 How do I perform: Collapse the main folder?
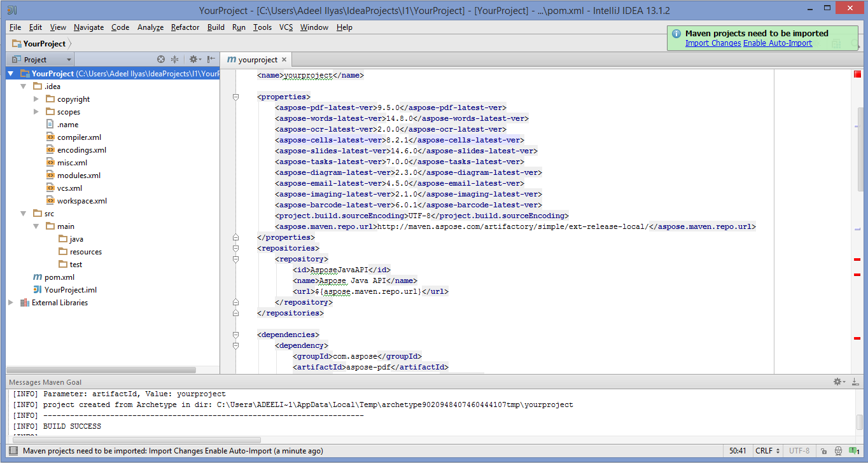(x=36, y=226)
